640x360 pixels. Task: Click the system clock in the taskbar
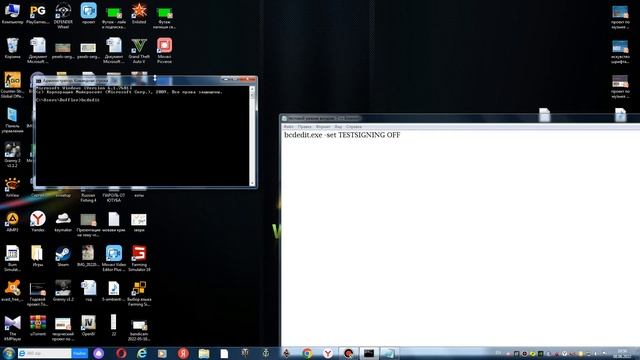(622, 353)
